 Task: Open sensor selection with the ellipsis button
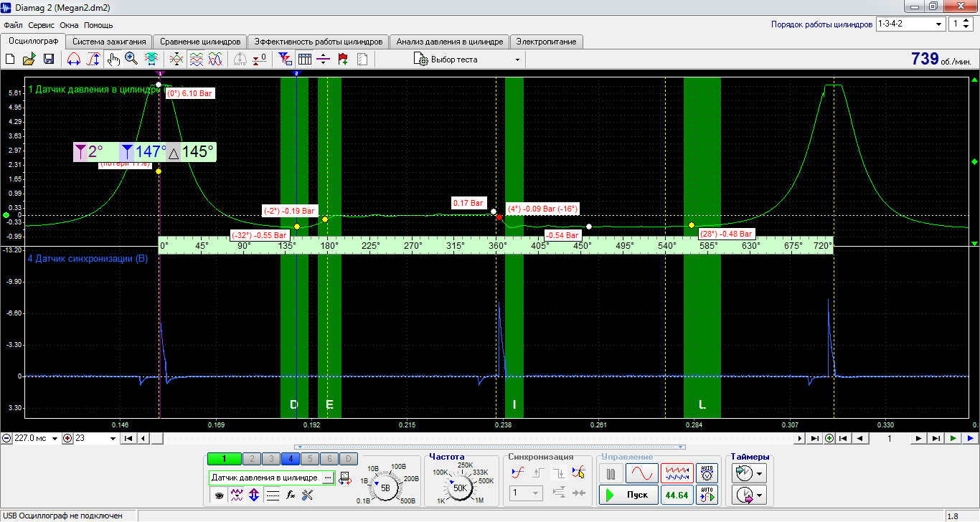[x=328, y=478]
